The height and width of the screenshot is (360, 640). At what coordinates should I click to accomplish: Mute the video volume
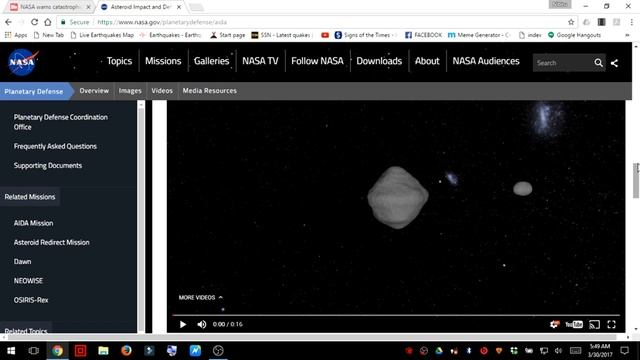click(202, 324)
